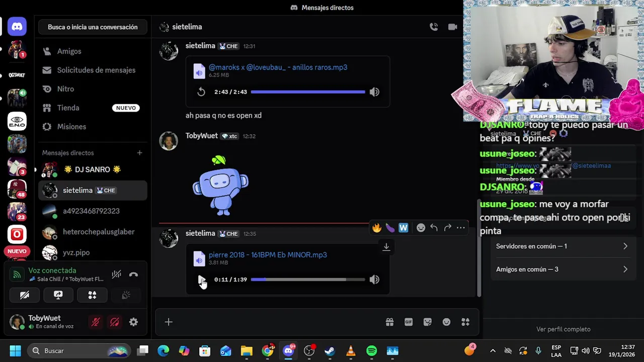
Task: Open the sticker picker
Action: pos(428,322)
